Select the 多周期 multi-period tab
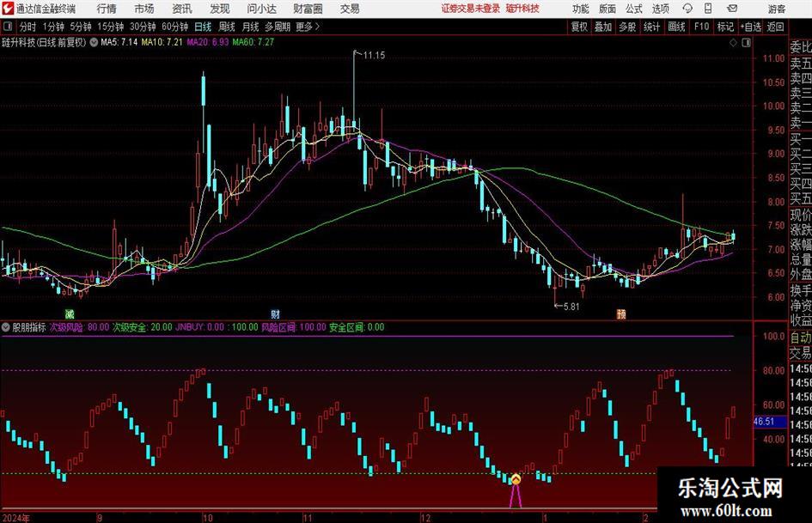812x523 pixels. [x=278, y=27]
